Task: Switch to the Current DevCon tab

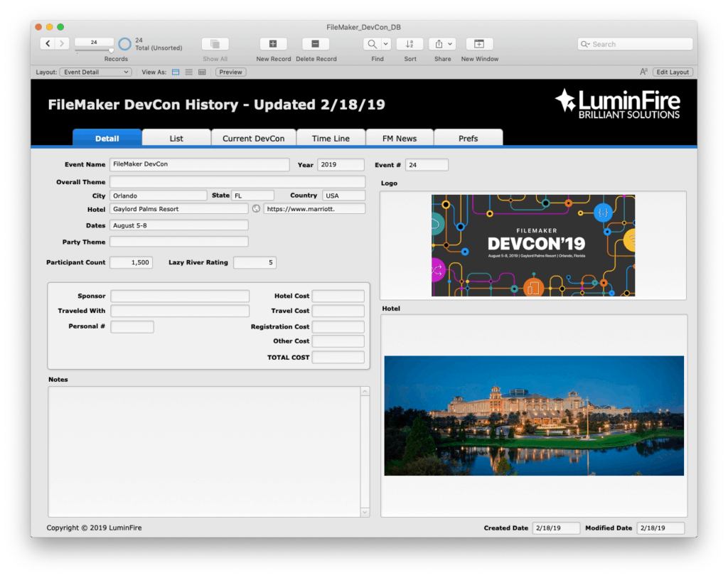Action: coord(254,137)
